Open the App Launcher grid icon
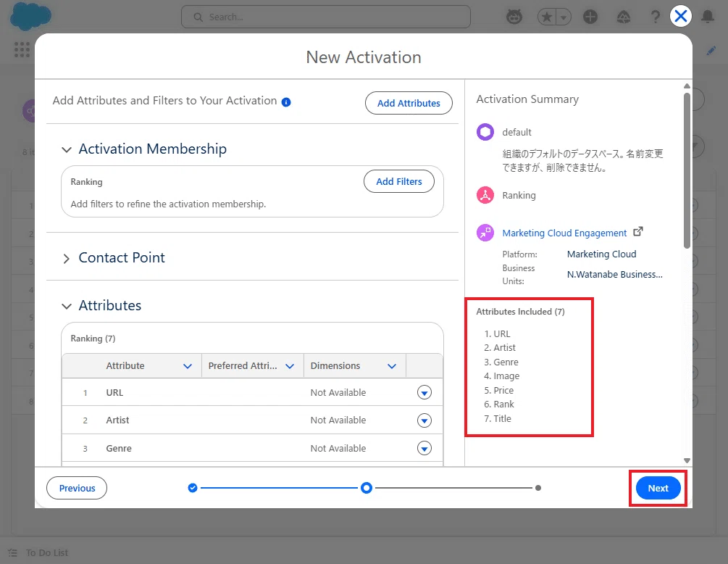The image size is (728, 564). point(22,49)
